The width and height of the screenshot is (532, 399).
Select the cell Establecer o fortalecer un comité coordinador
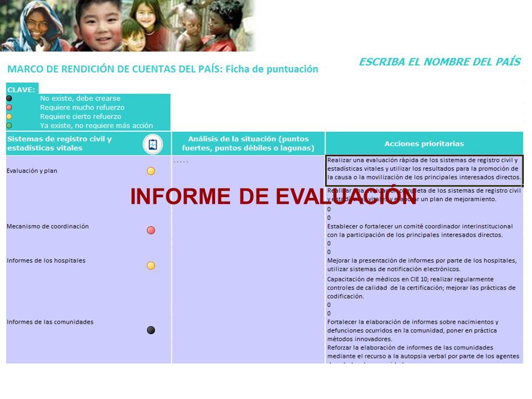(x=424, y=231)
